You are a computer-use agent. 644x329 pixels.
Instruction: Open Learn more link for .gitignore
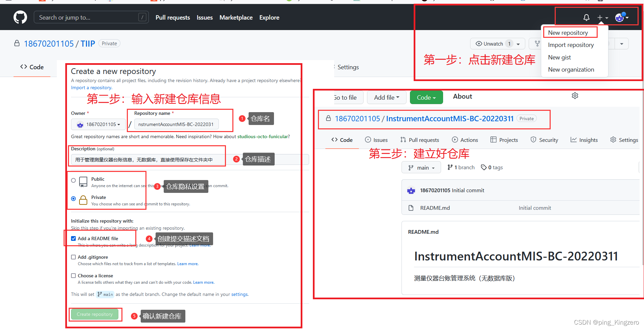(188, 264)
